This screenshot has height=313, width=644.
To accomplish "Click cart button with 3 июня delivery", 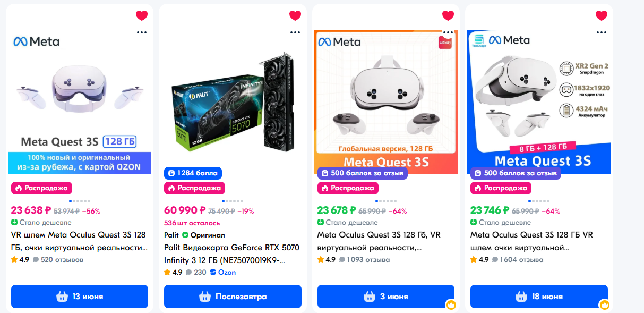I will coord(386,297).
